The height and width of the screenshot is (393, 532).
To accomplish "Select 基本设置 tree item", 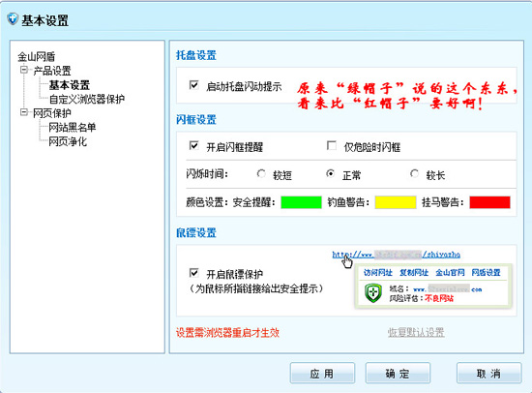I will [x=70, y=85].
